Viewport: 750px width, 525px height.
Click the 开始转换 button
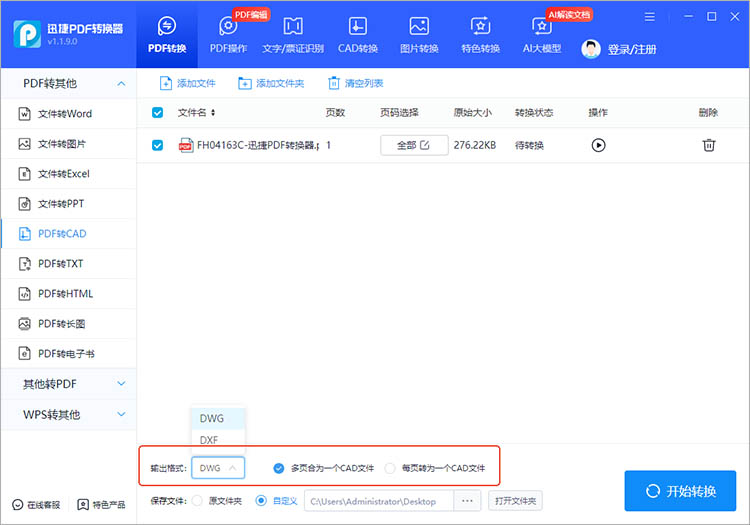click(680, 491)
